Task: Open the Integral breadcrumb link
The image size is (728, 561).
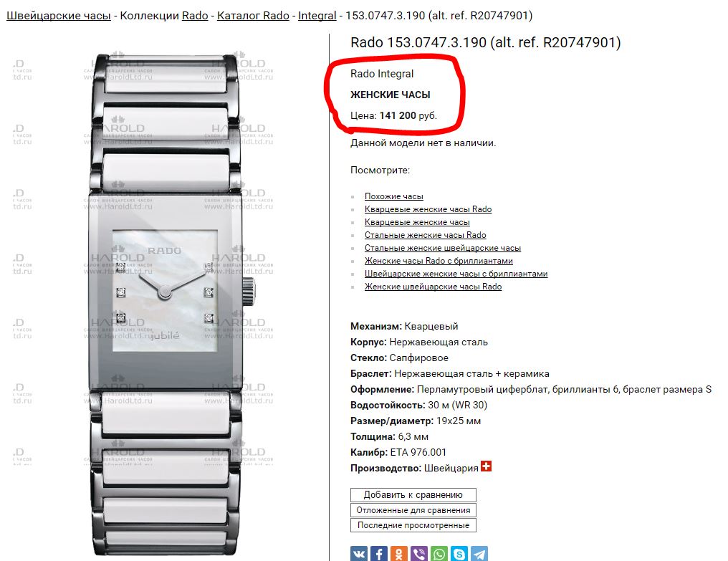Action: 317,15
